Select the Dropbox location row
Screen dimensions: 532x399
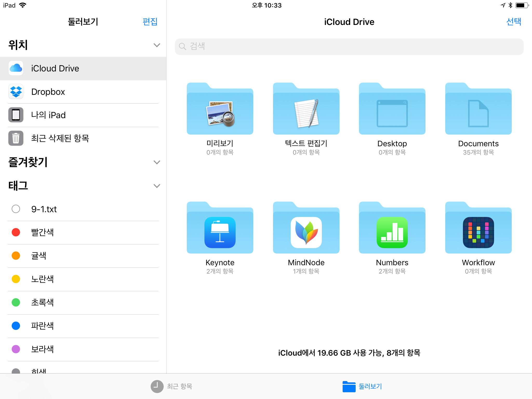(x=83, y=92)
